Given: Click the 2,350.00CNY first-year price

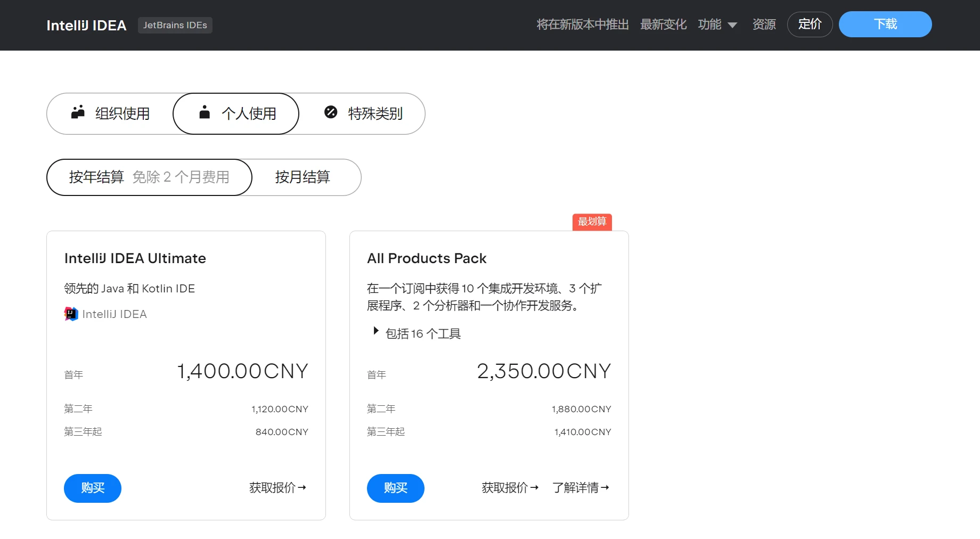Looking at the screenshot, I should tap(544, 371).
